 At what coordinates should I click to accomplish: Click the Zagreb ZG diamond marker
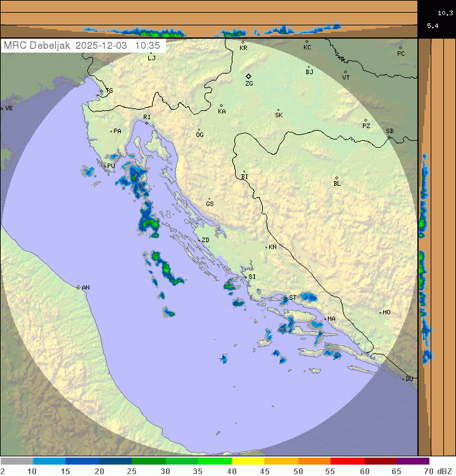(249, 76)
